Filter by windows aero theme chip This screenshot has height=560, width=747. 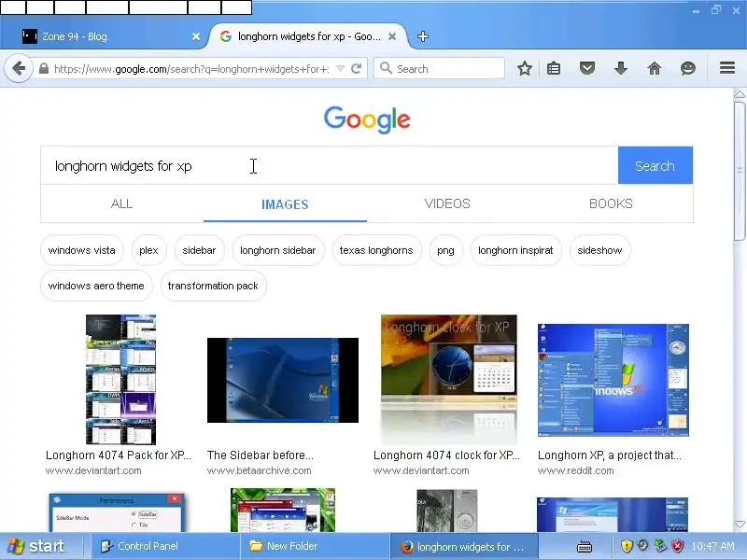coord(96,286)
